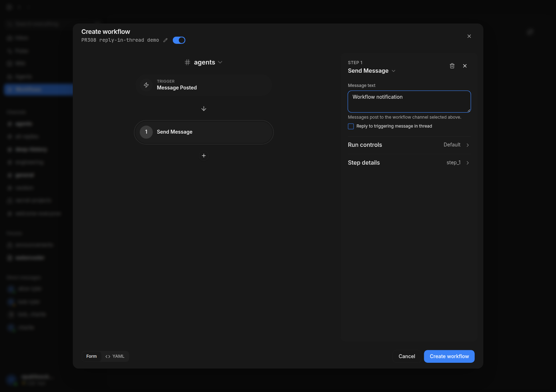Click the STEP 1 label
556x392 pixels.
pos(355,63)
